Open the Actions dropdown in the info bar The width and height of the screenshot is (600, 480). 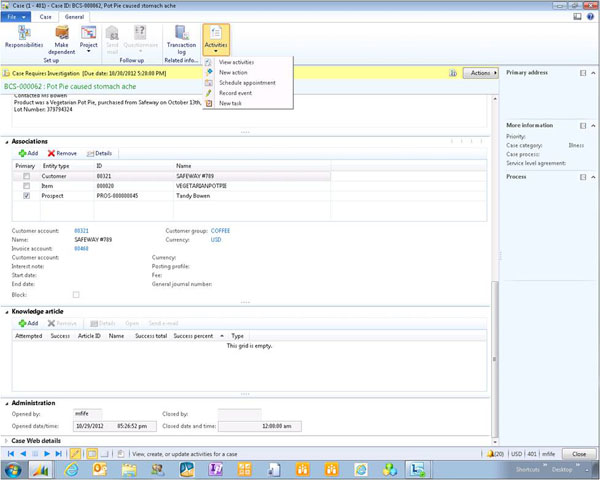[x=482, y=73]
